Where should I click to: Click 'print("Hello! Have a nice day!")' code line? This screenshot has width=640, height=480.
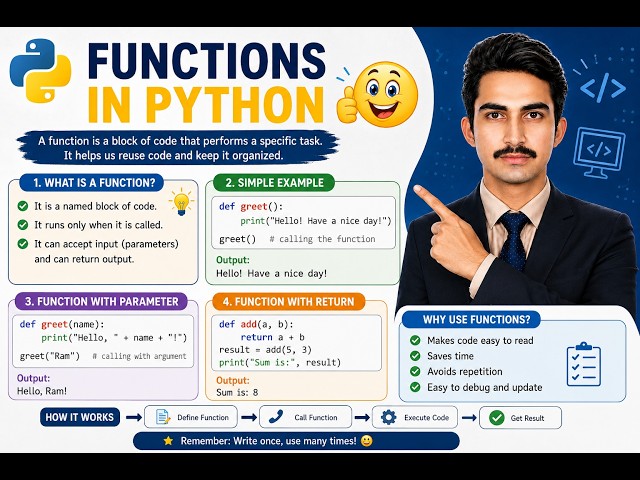coord(316,221)
